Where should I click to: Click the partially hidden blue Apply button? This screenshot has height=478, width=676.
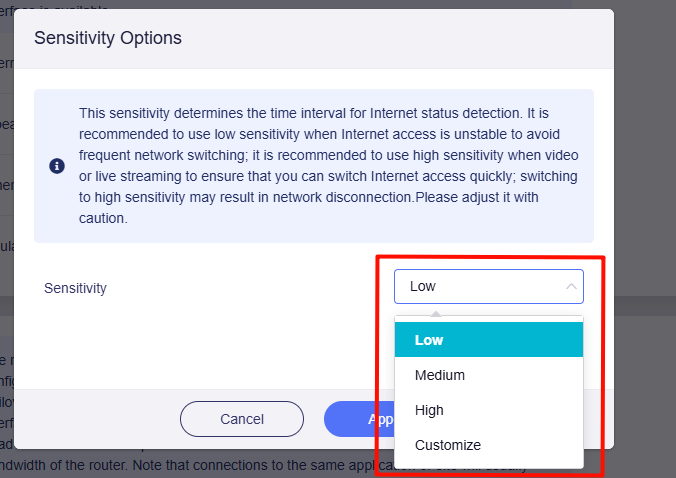pyautogui.click(x=350, y=419)
